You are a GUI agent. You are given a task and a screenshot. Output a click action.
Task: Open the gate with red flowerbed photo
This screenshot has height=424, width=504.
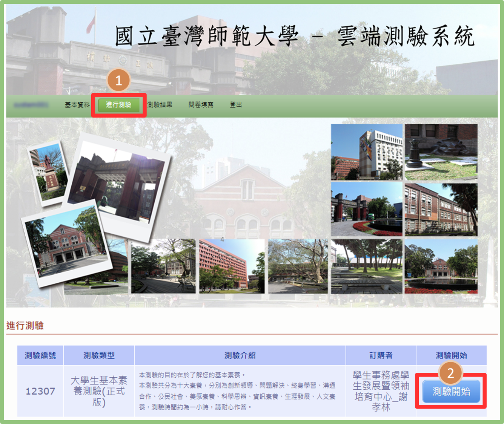click(x=367, y=210)
